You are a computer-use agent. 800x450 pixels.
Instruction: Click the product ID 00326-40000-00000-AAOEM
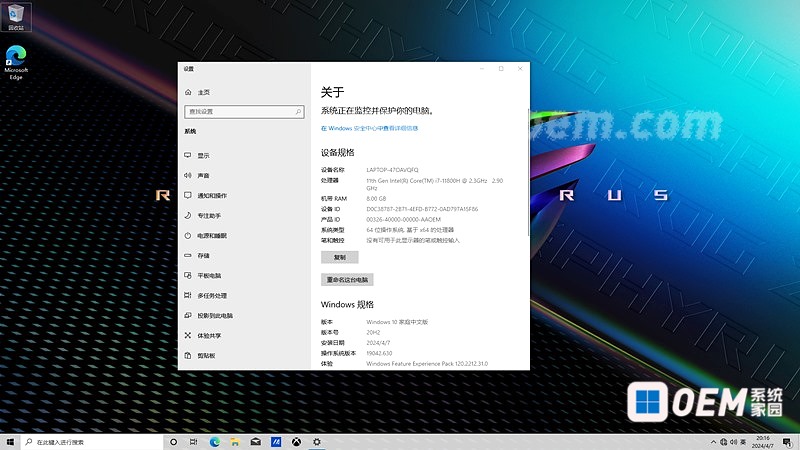tap(404, 219)
